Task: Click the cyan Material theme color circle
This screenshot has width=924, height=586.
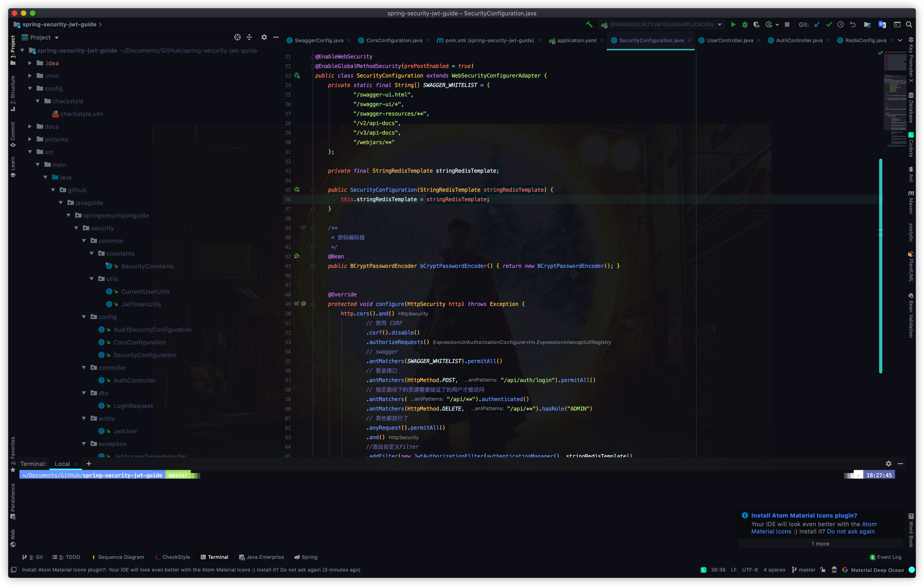Action: (912, 569)
